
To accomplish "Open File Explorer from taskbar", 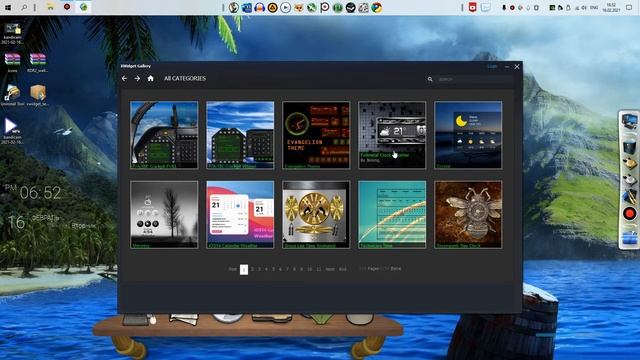I will [x=50, y=7].
